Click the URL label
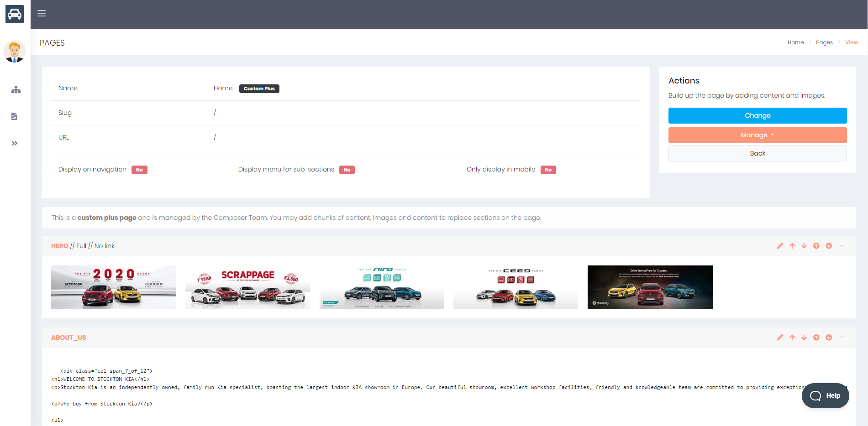 click(x=63, y=137)
